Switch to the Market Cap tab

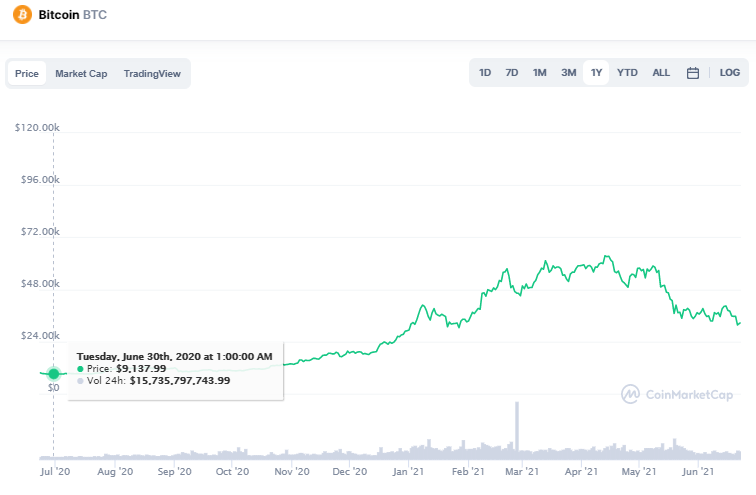point(81,74)
